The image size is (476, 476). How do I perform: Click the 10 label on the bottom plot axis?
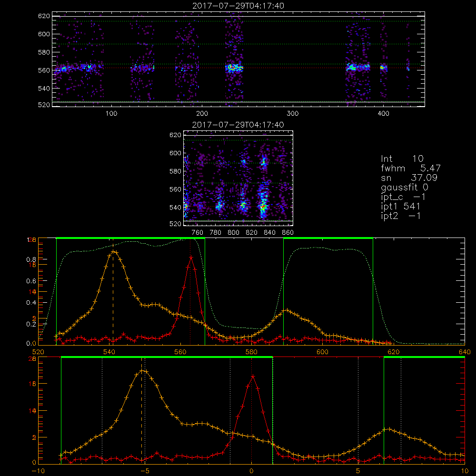pos(465,471)
